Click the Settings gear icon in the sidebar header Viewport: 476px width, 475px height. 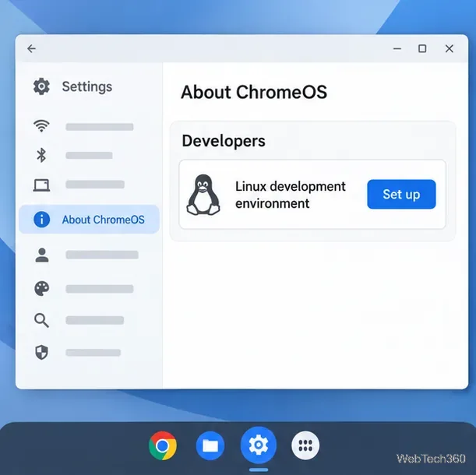(41, 86)
